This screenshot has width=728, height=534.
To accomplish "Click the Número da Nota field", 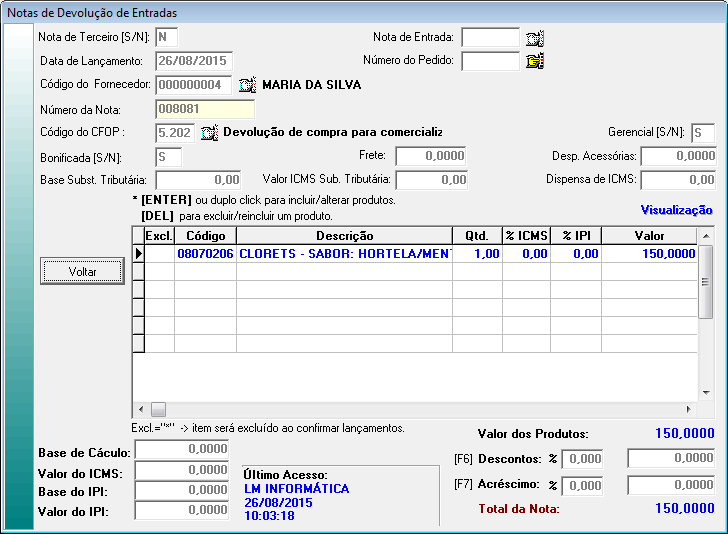I will (x=205, y=109).
